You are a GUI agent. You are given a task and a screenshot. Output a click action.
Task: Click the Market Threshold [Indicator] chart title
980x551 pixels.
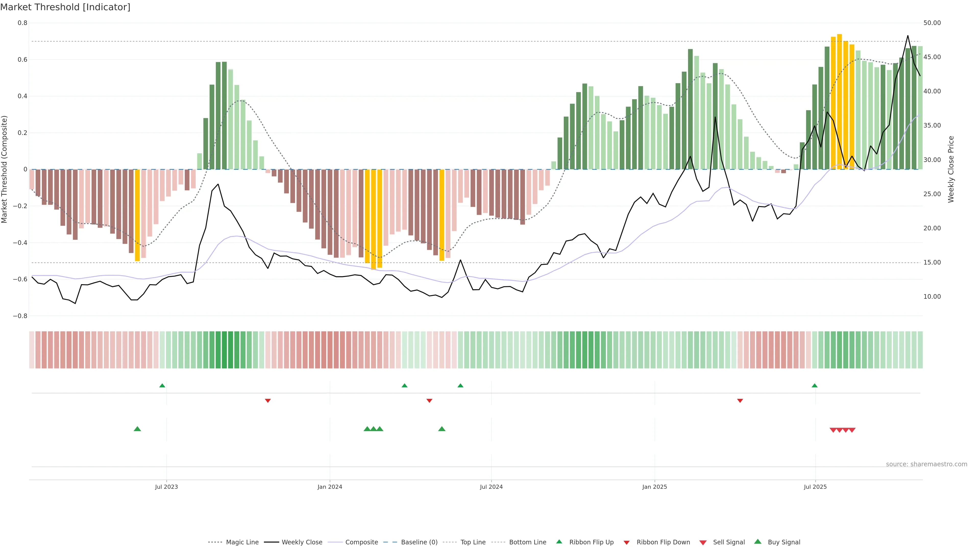click(x=65, y=7)
